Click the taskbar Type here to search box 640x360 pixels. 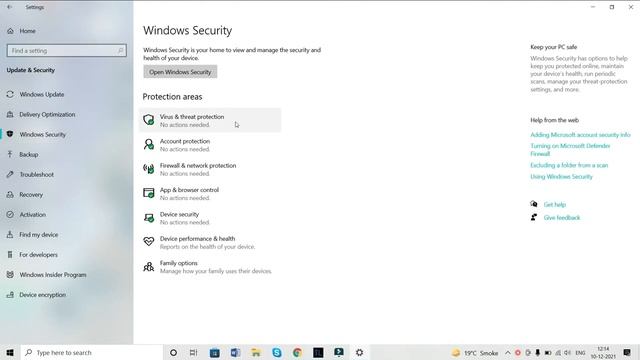(91, 352)
